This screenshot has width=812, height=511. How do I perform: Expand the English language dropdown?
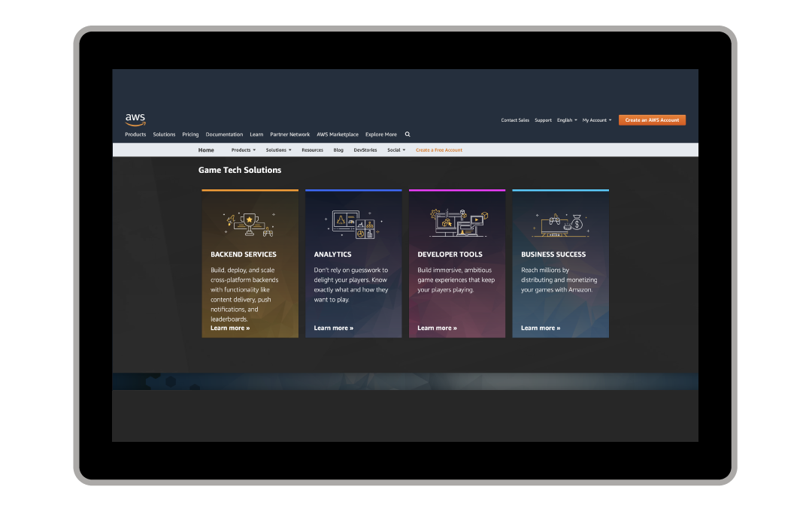tap(567, 120)
